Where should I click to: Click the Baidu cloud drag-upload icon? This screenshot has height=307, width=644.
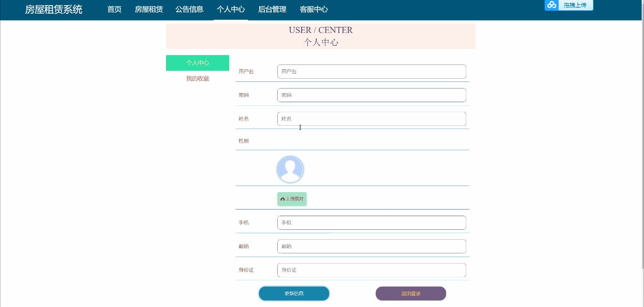click(552, 5)
